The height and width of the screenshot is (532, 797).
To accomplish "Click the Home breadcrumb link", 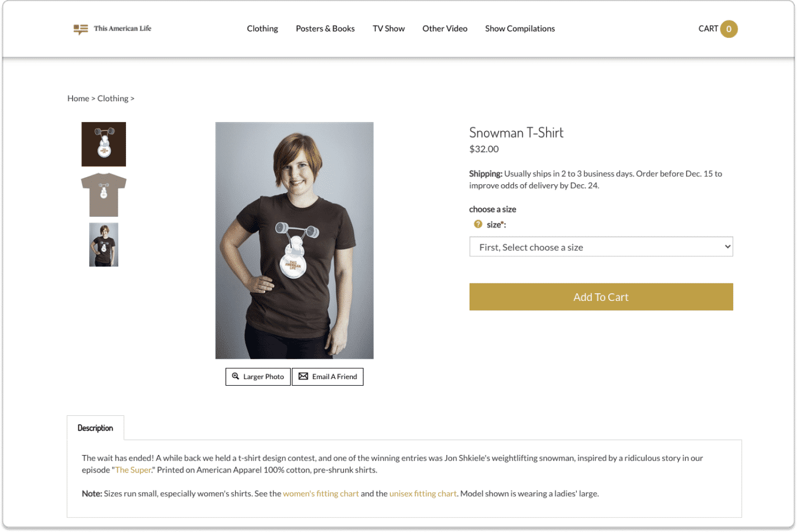I will (78, 98).
